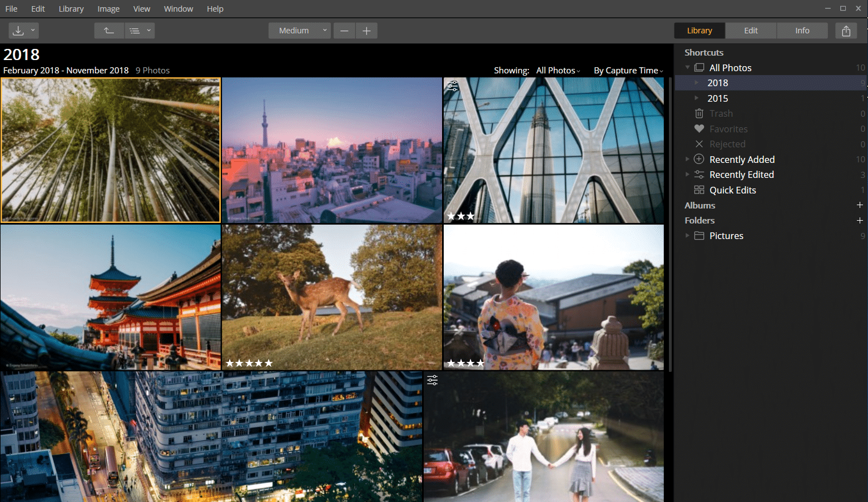Open the By Capture Time sort dropdown

coord(628,71)
